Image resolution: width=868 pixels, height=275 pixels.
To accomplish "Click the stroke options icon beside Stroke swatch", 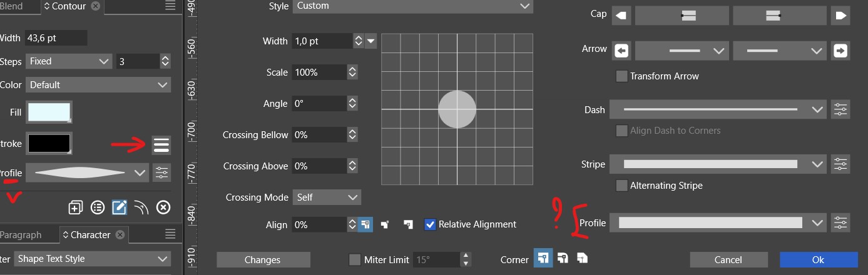I will coord(161,144).
